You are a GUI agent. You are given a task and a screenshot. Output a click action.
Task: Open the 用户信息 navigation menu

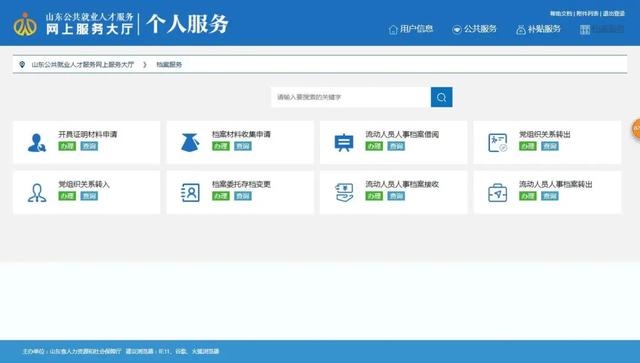[x=411, y=29]
